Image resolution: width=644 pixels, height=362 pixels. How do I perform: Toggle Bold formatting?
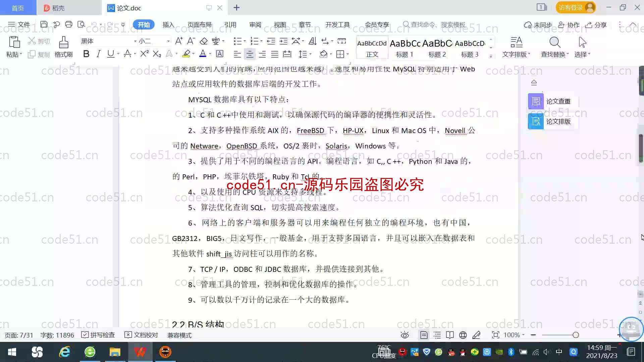[x=86, y=54]
